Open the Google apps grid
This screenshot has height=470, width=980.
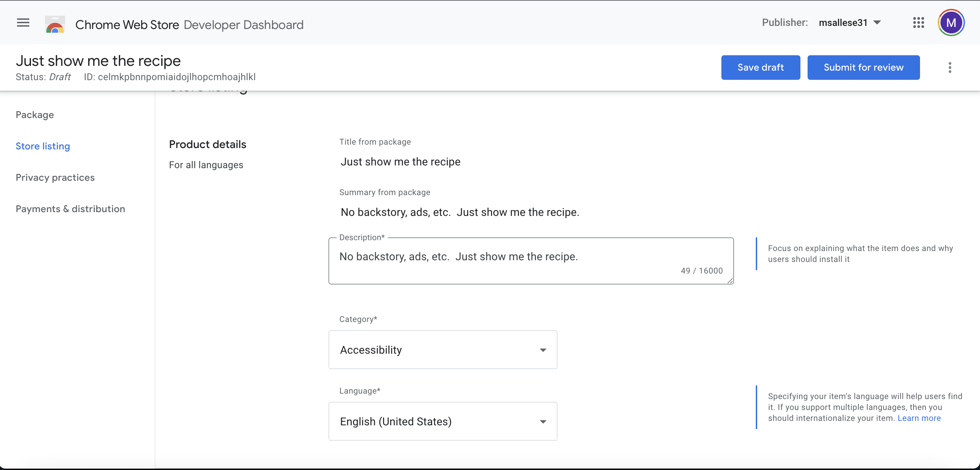[918, 23]
